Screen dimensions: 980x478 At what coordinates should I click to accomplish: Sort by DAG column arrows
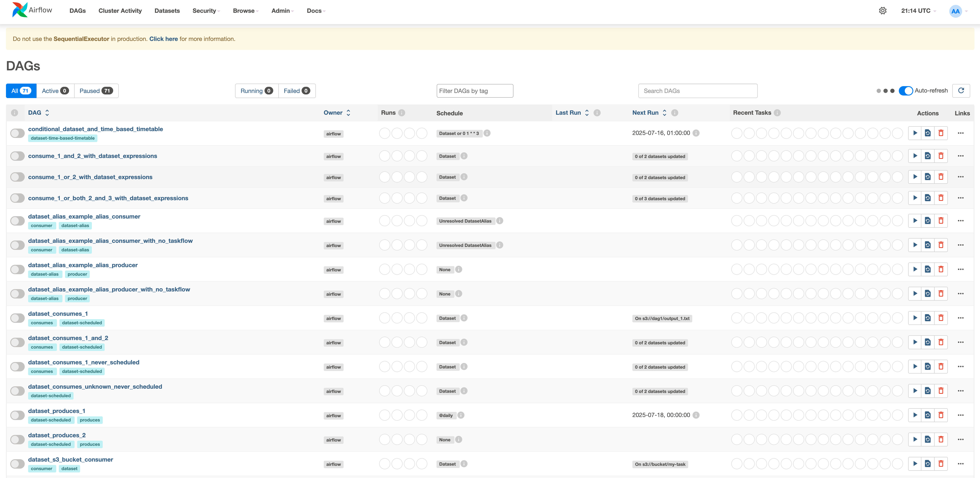[x=47, y=113]
